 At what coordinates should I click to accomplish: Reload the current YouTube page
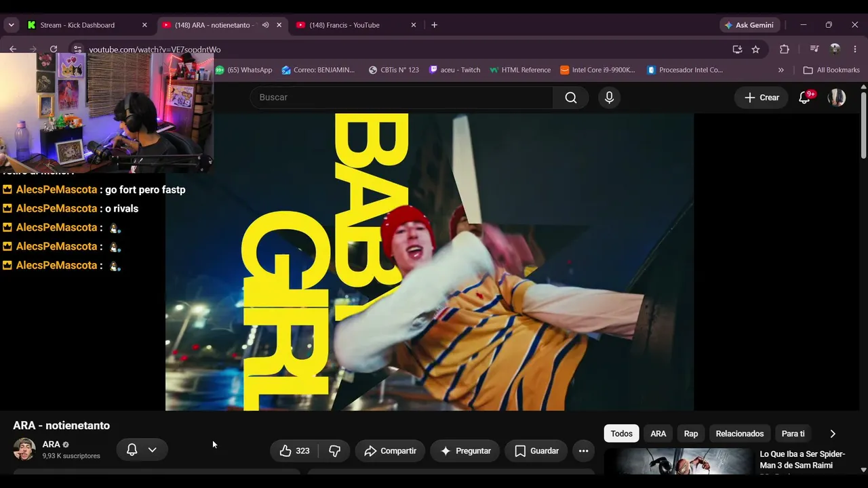[x=54, y=49]
